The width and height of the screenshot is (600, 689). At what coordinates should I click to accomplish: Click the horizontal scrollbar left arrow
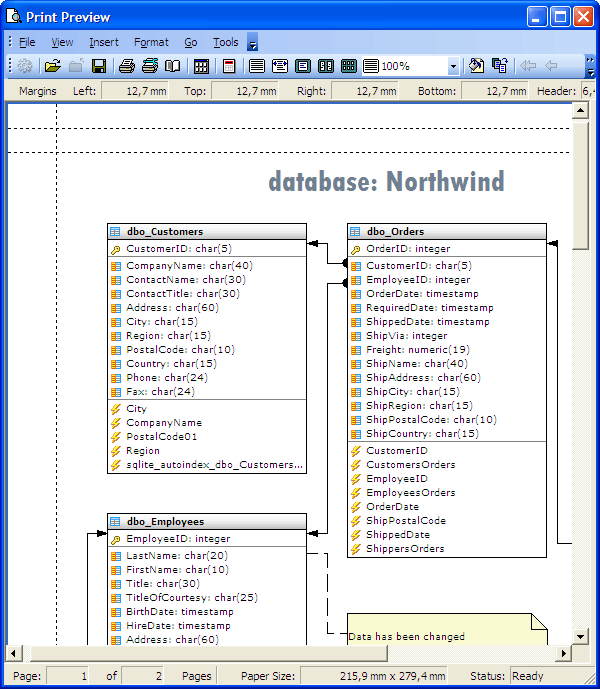[14, 653]
